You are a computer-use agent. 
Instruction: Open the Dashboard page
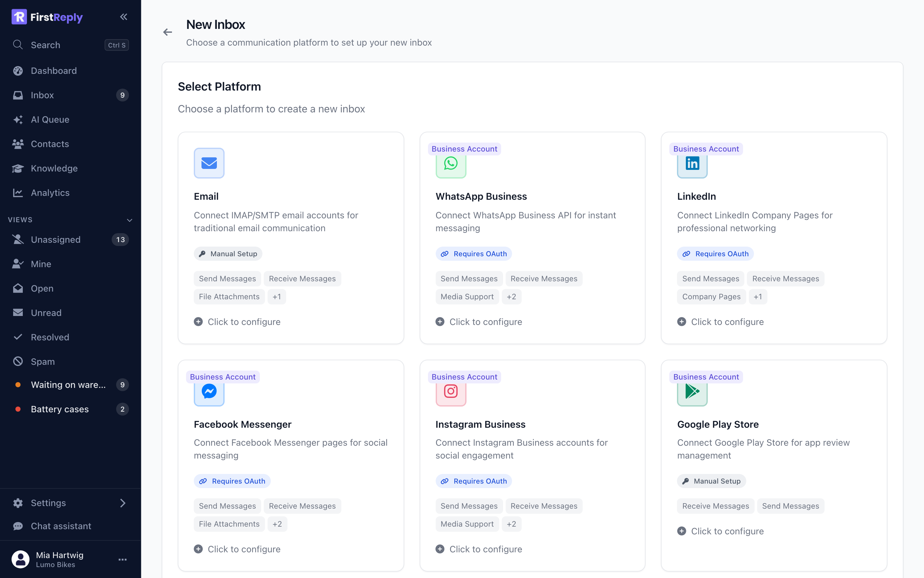(71, 71)
